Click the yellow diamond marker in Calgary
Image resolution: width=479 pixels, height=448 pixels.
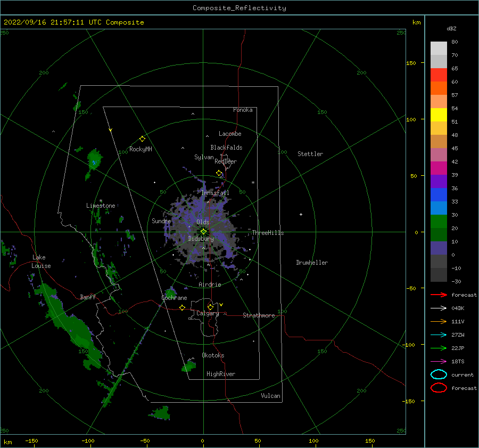210,307
